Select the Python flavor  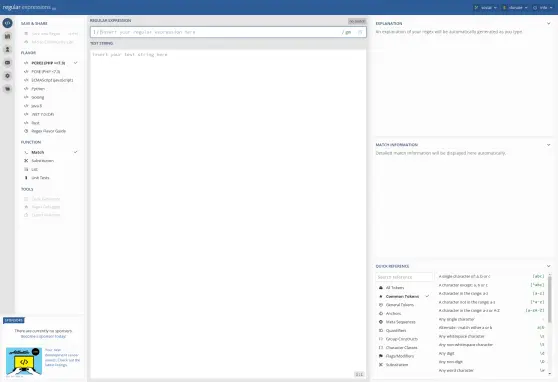tap(38, 89)
